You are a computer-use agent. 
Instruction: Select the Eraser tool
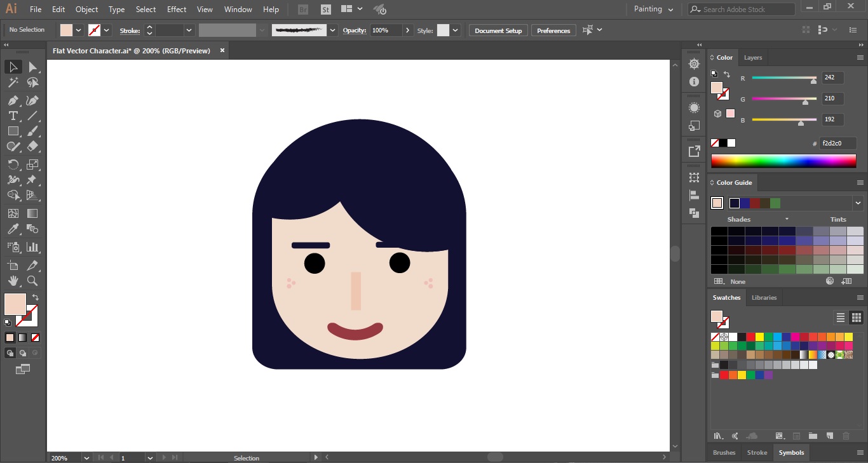(32, 146)
